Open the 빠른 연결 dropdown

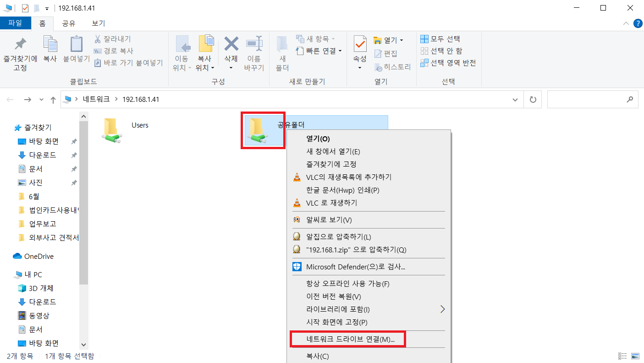click(x=319, y=51)
